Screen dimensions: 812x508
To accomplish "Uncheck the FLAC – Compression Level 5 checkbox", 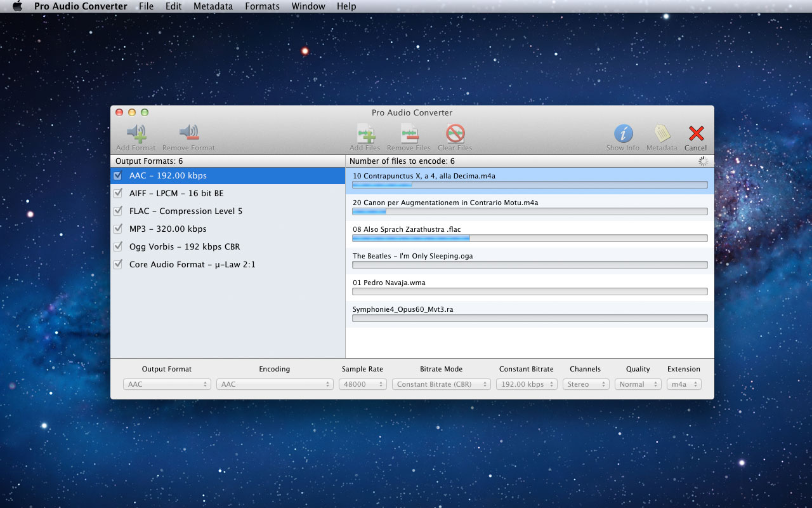I will click(117, 211).
